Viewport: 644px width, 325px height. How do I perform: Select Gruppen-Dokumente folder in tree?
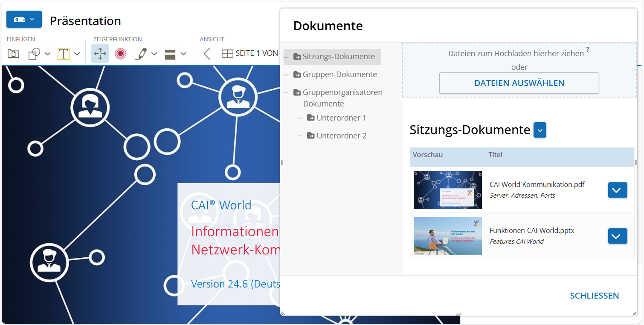point(339,75)
